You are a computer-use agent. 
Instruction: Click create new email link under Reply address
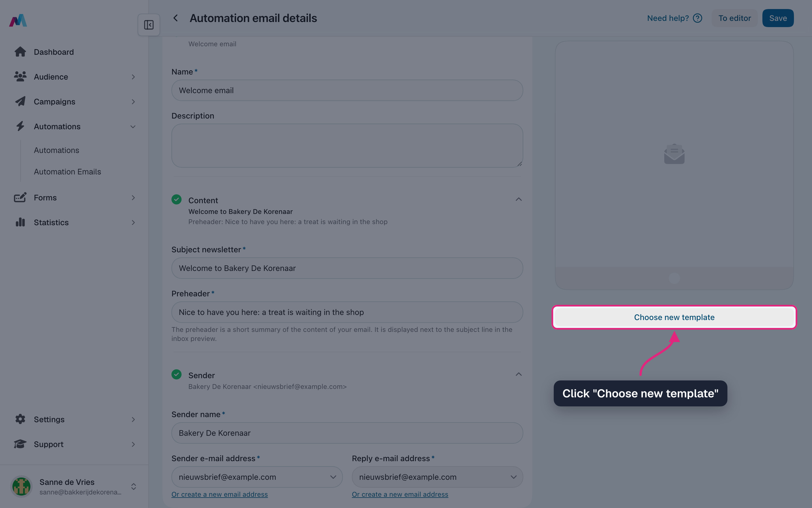click(400, 494)
